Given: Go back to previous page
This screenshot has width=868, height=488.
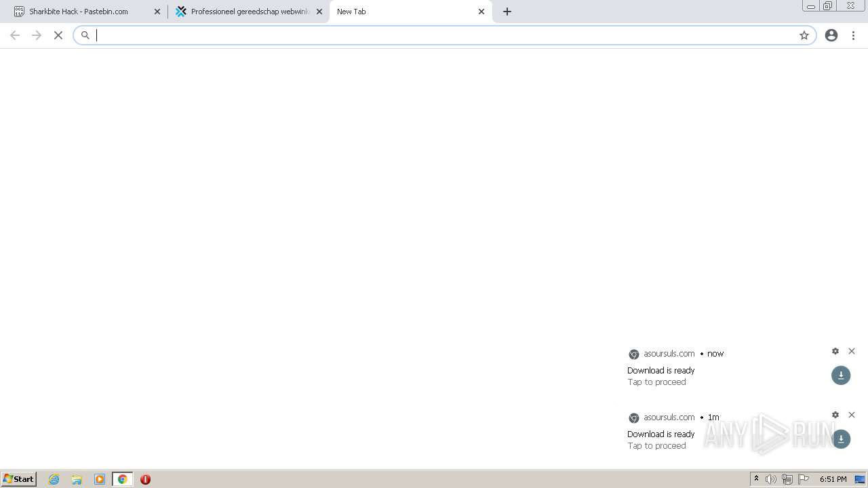Looking at the screenshot, I should 15,35.
